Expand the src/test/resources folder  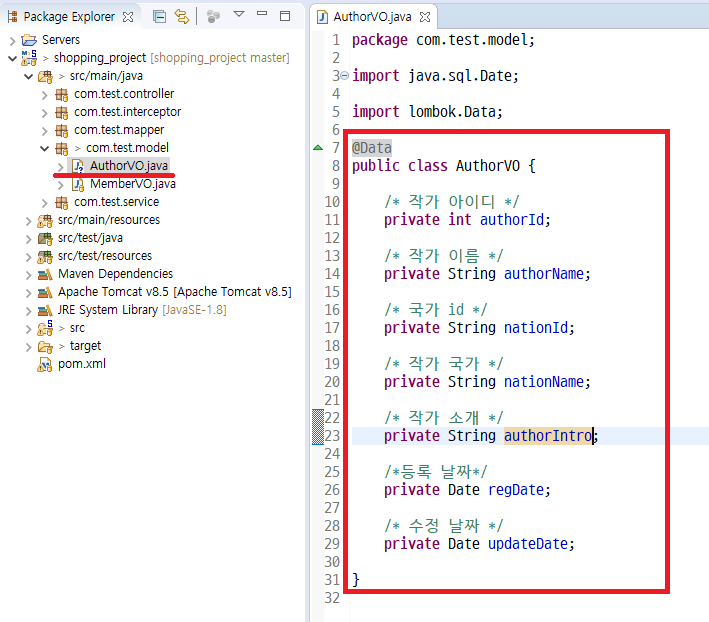(x=28, y=257)
